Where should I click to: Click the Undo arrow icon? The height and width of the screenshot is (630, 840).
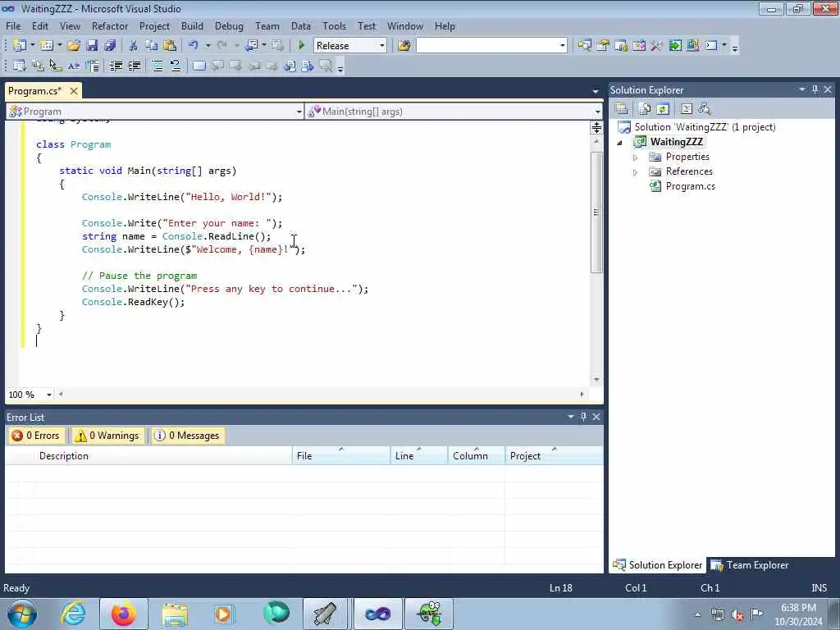193,46
